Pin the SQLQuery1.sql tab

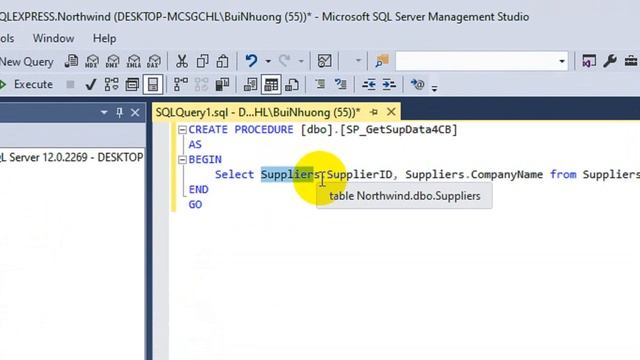374,112
